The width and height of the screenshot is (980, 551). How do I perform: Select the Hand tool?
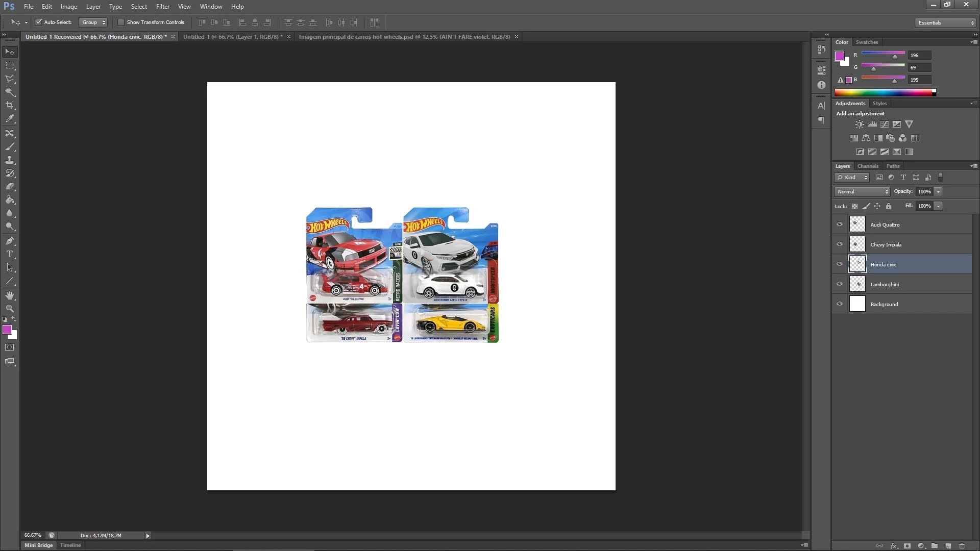click(x=10, y=296)
